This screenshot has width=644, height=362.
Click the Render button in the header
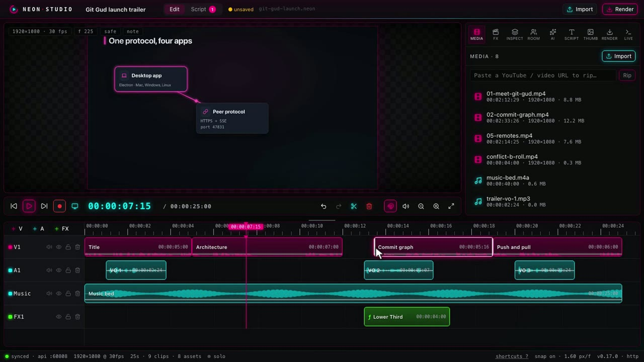point(619,9)
